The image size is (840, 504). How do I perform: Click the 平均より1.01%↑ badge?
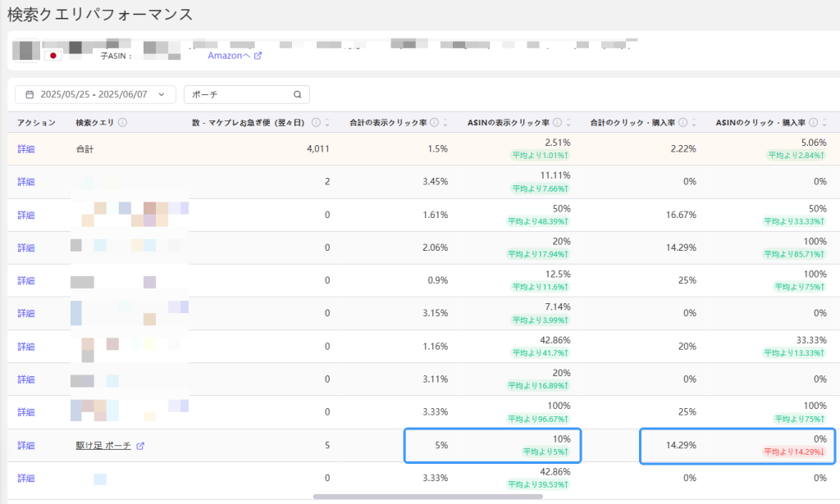pyautogui.click(x=540, y=155)
